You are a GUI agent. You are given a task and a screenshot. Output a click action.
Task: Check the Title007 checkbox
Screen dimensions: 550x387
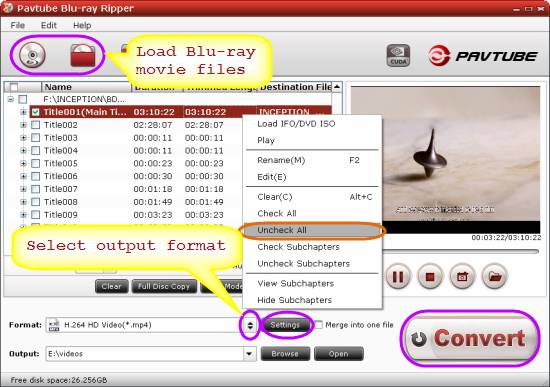point(35,189)
